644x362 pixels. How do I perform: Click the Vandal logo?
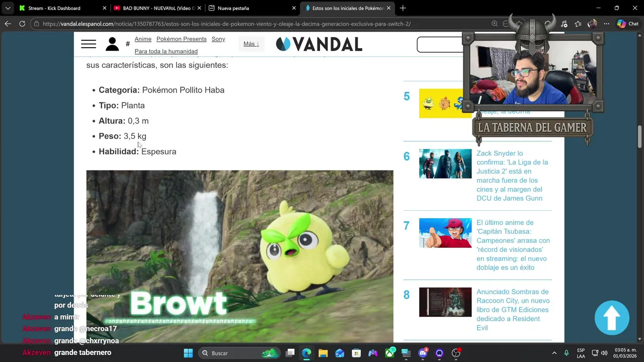click(x=319, y=44)
